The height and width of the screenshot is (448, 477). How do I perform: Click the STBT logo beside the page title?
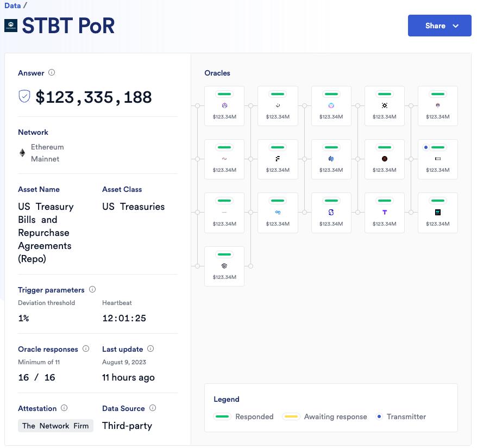(x=11, y=26)
